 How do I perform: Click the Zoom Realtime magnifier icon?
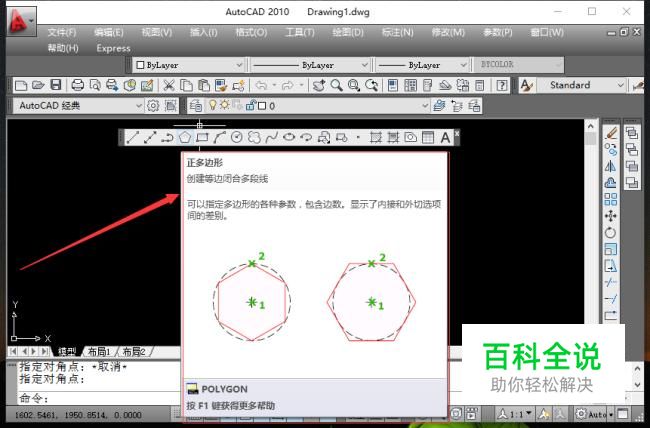tap(336, 85)
